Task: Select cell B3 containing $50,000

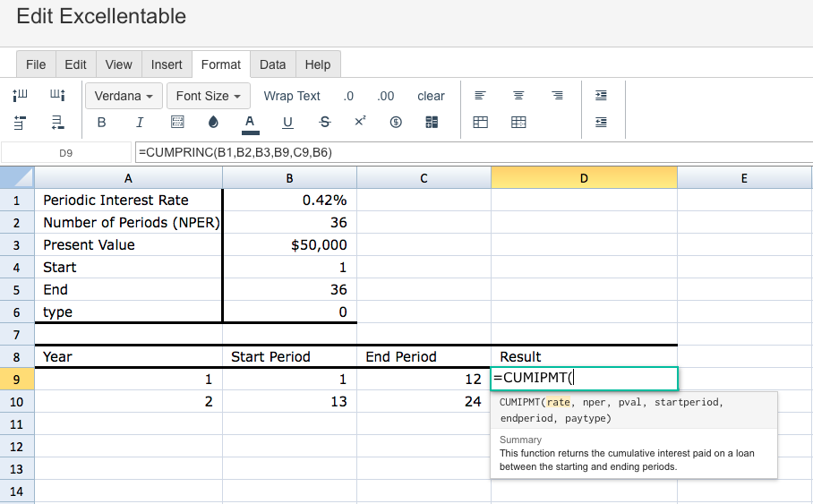Action: coord(289,245)
